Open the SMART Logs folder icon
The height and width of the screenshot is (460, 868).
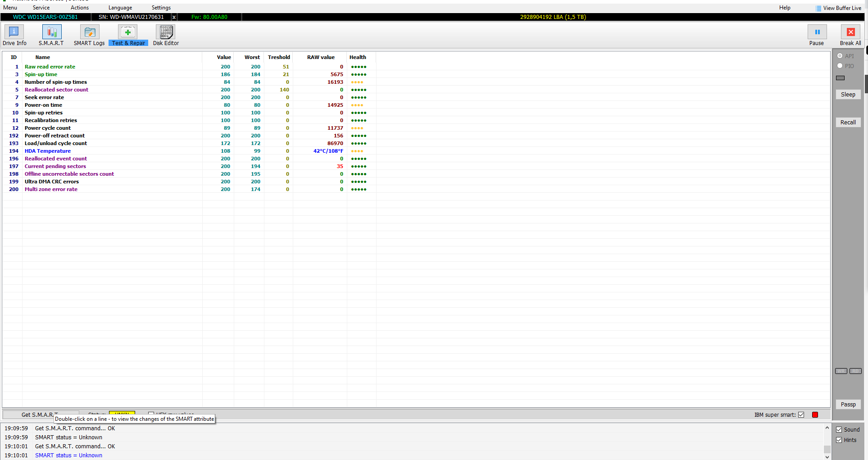pos(90,32)
